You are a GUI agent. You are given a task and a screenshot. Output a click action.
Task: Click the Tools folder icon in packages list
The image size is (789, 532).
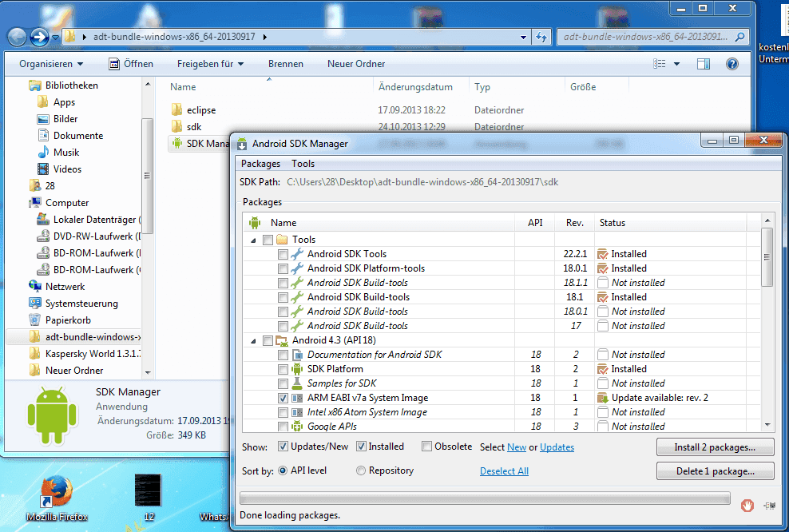282,240
